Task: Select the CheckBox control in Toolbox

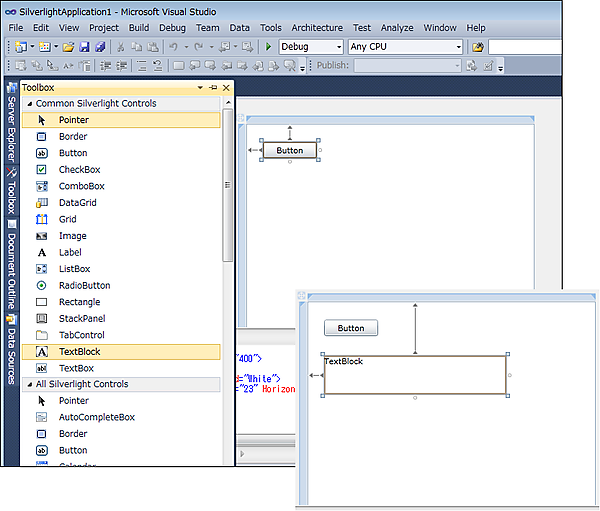Action: tap(79, 170)
